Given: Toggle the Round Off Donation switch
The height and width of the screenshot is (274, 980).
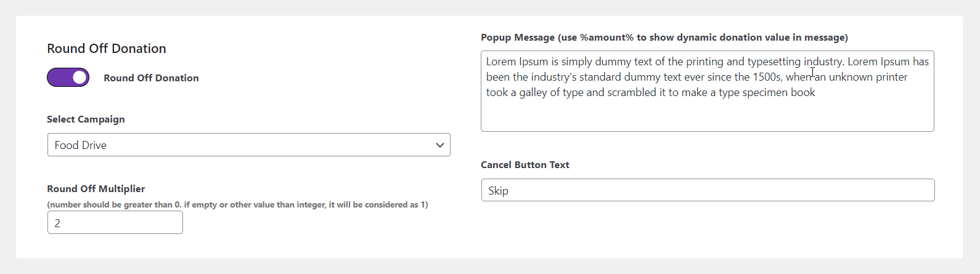Looking at the screenshot, I should point(68,78).
